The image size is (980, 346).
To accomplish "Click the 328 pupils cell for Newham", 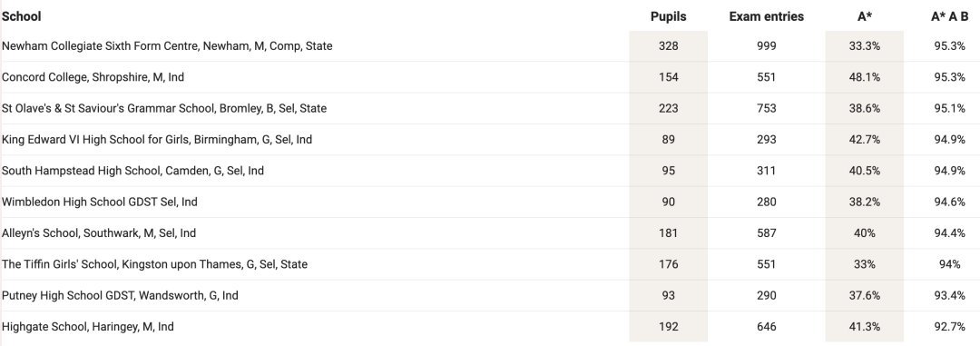I will [x=668, y=45].
